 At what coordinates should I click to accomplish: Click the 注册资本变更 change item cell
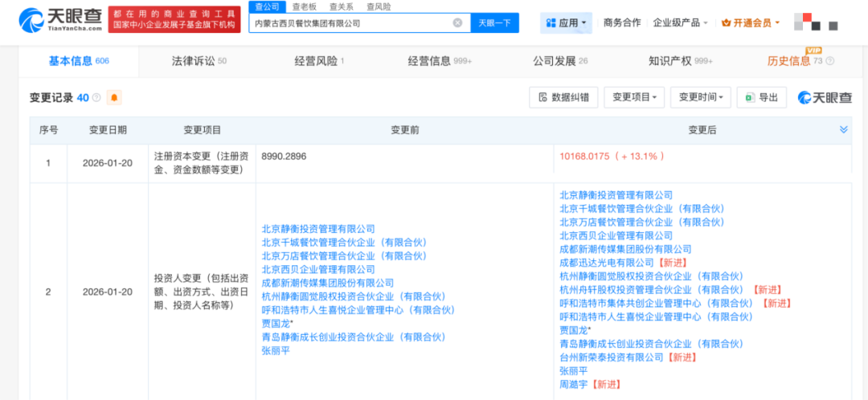202,163
